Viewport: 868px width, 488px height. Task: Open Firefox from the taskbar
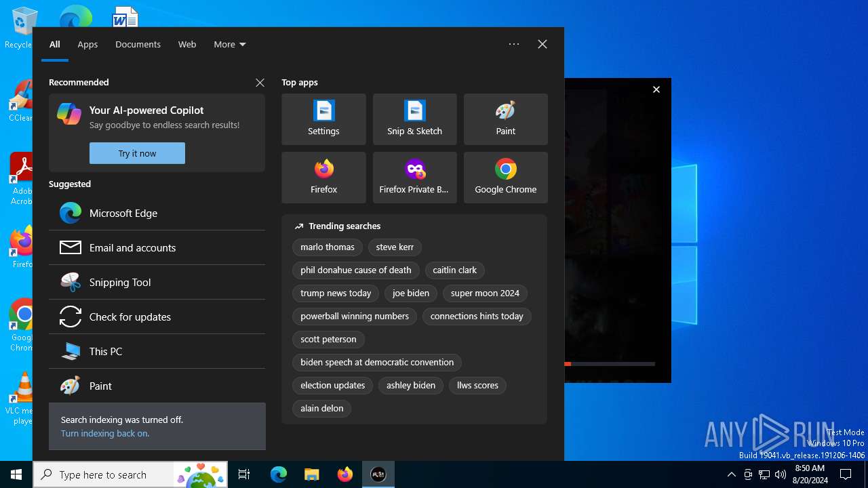coord(345,474)
